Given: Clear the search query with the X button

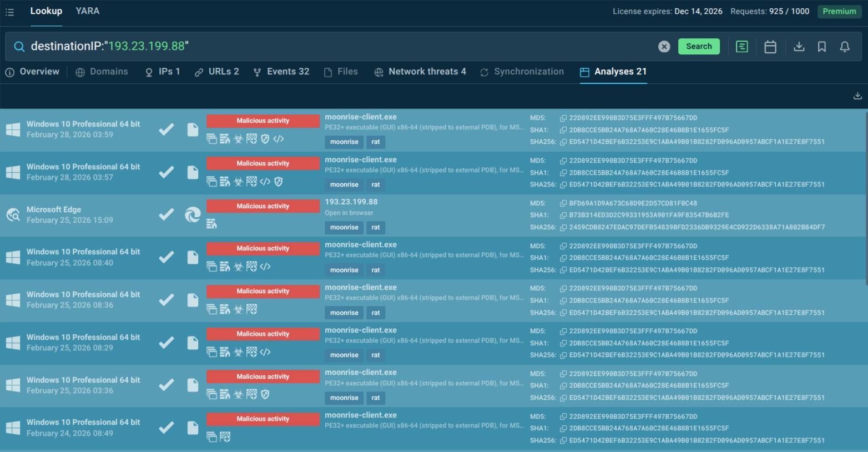Looking at the screenshot, I should [x=664, y=47].
